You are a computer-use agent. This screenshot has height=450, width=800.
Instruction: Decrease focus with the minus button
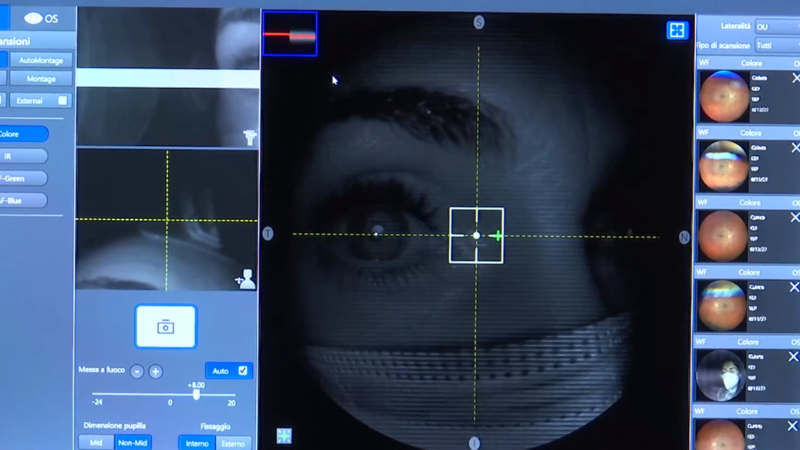(x=137, y=371)
